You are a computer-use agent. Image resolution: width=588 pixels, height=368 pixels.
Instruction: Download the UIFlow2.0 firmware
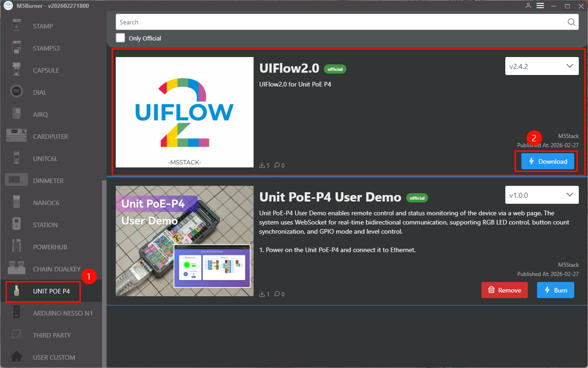547,161
